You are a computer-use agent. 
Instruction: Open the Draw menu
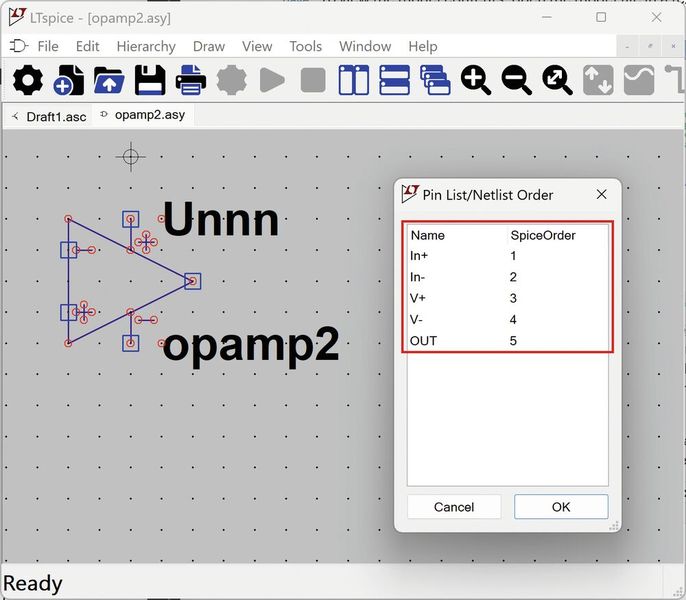pos(209,46)
